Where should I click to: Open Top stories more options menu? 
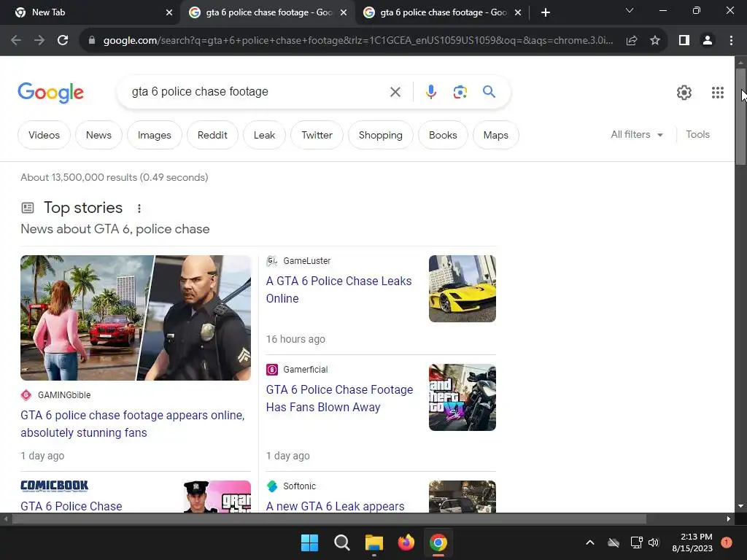(139, 209)
